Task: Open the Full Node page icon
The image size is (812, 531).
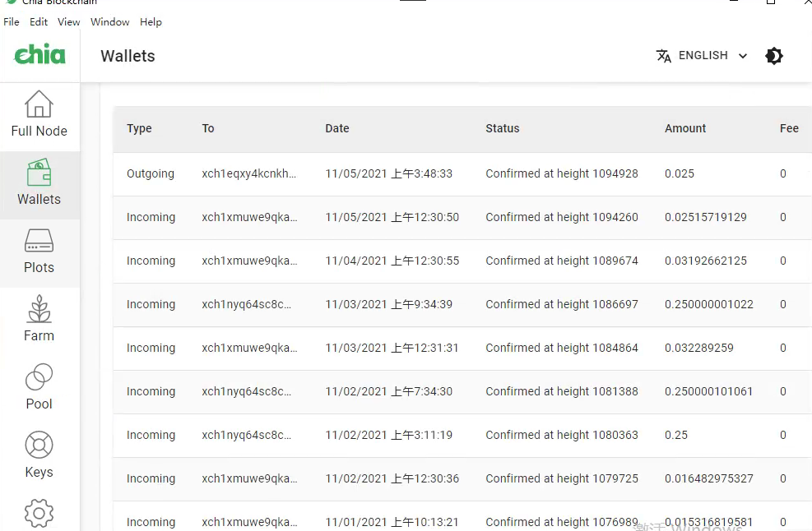Action: [x=39, y=104]
